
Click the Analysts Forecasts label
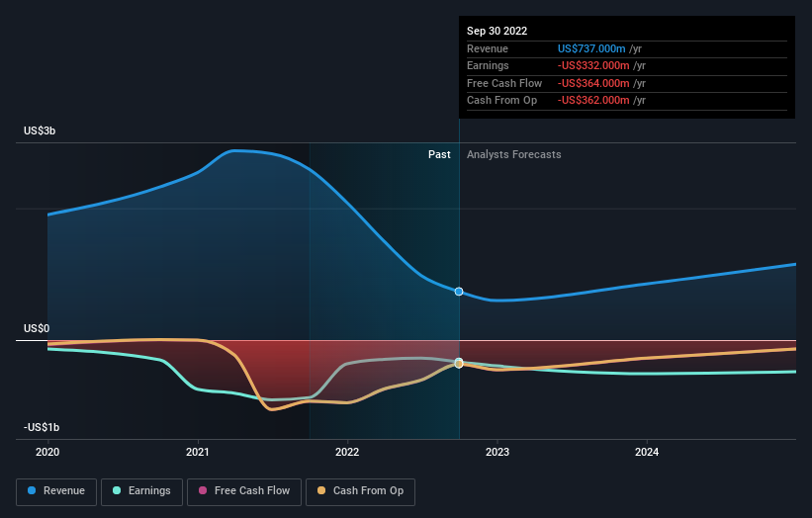513,155
